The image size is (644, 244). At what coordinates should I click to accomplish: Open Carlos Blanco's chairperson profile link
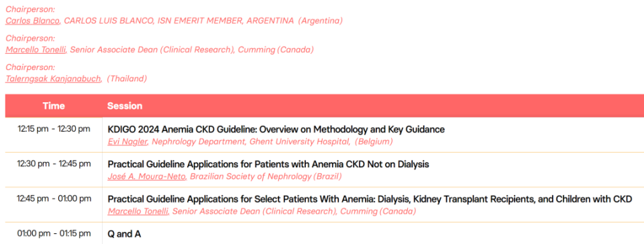[x=32, y=21]
